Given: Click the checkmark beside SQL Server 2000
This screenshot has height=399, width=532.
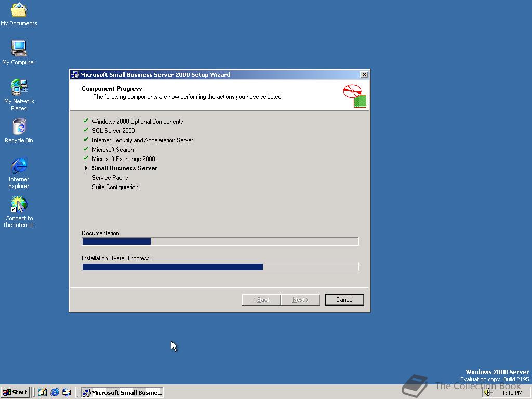Looking at the screenshot, I should click(86, 130).
